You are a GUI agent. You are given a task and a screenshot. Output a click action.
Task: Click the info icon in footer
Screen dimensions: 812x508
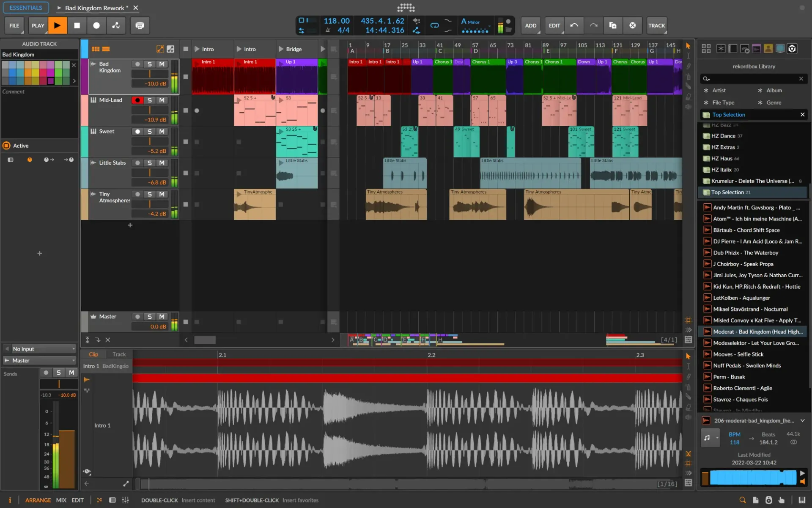pos(10,500)
